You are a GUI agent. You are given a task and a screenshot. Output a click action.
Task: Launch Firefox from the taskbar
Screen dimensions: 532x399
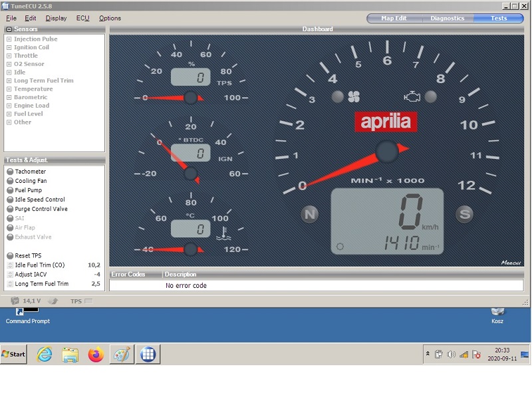coord(96,354)
